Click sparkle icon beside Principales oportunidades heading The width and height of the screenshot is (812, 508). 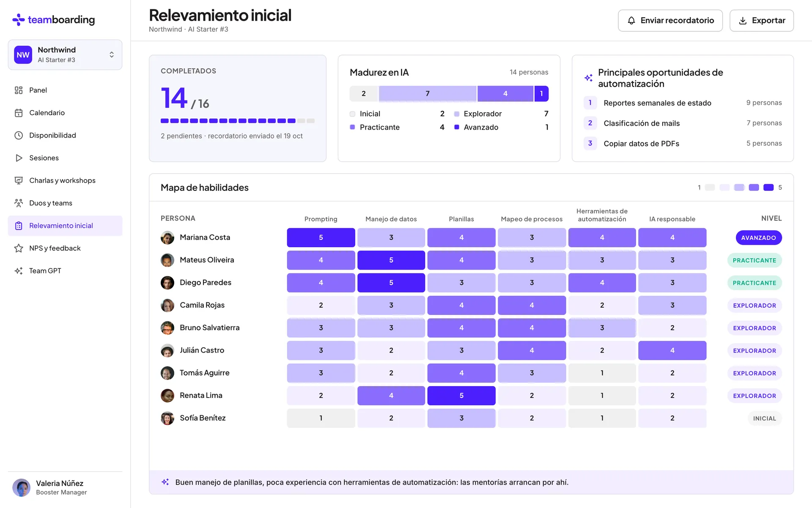click(x=588, y=78)
